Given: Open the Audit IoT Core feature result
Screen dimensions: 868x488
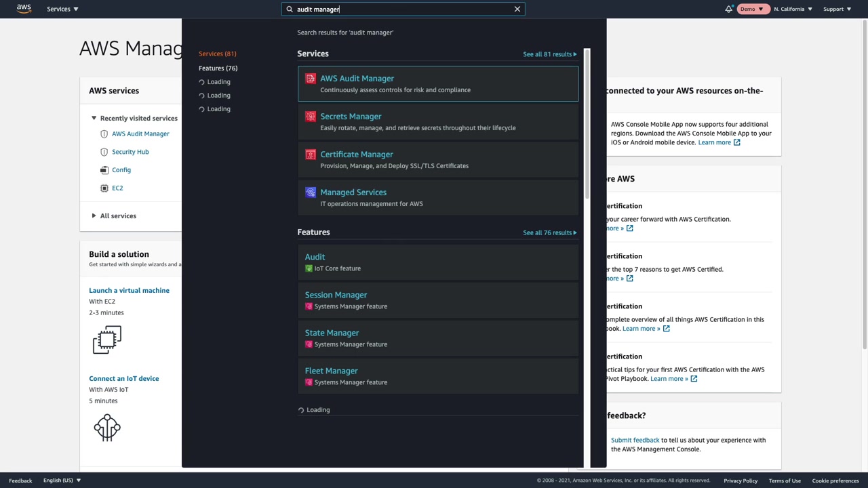Looking at the screenshot, I should tap(438, 262).
